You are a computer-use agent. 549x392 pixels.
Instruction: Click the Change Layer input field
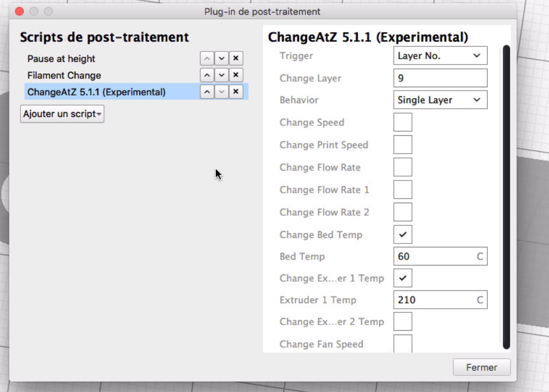coord(440,78)
